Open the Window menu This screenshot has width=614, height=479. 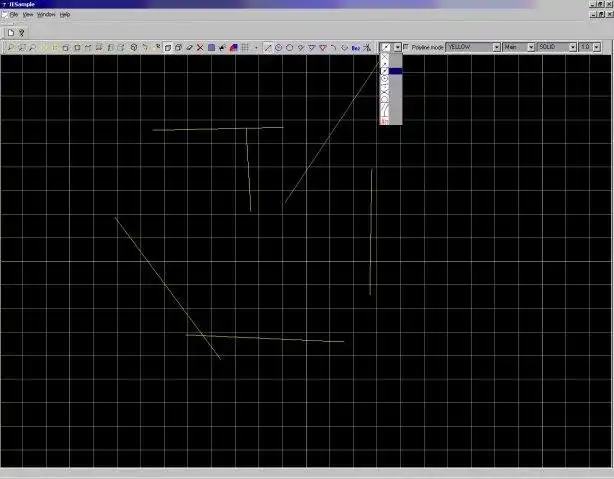46,14
